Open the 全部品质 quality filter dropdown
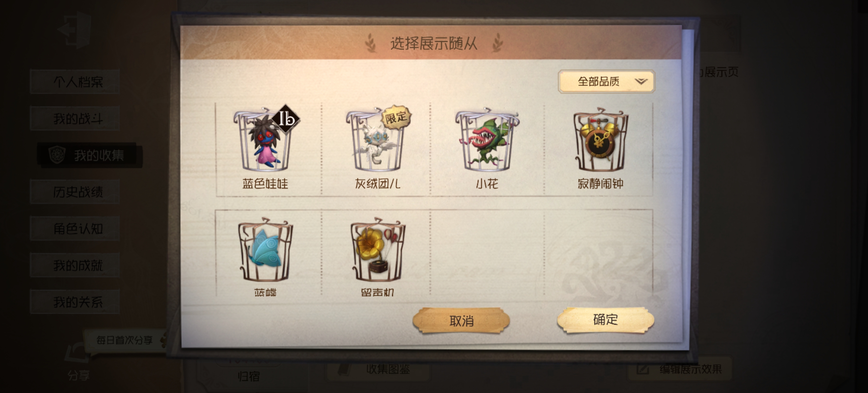This screenshot has width=868, height=393. point(606,82)
